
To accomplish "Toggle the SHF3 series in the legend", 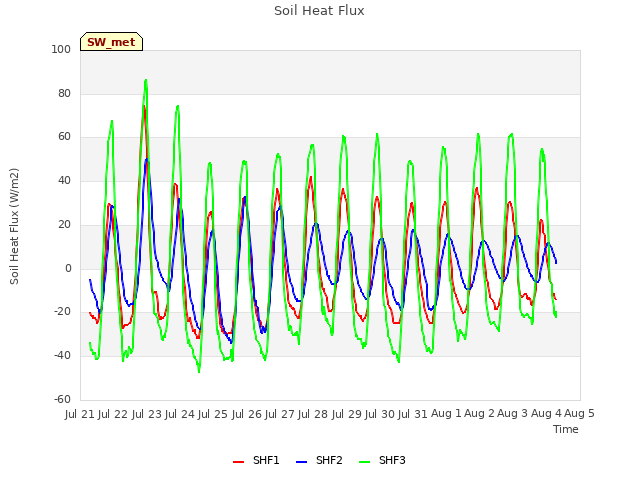I will [382, 460].
